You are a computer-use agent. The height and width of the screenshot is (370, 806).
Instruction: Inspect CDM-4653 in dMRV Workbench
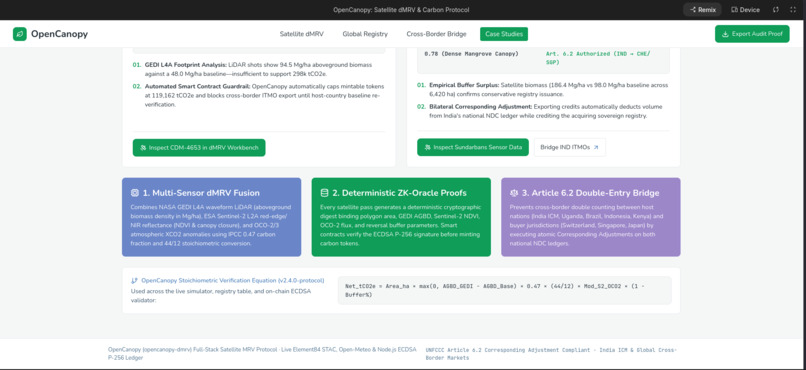pyautogui.click(x=199, y=147)
